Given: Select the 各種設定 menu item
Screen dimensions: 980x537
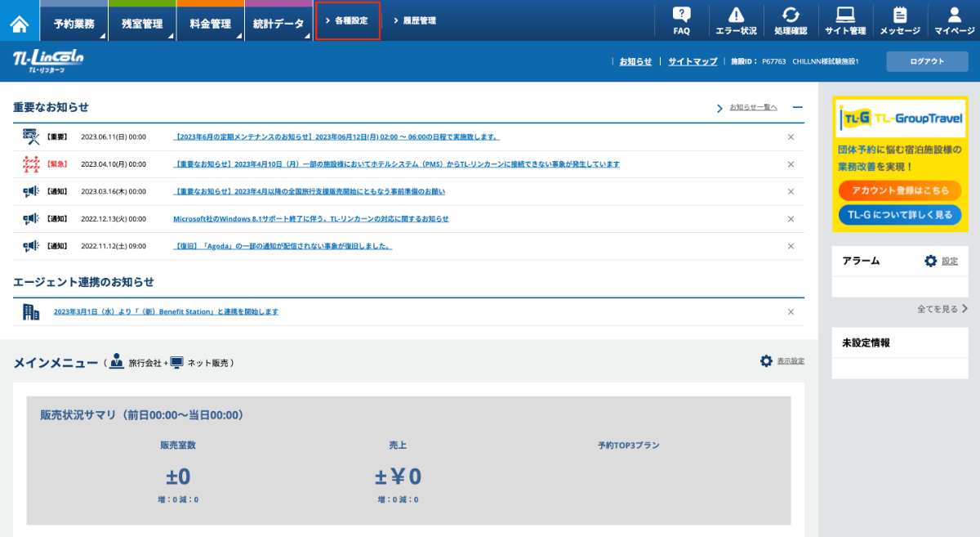Looking at the screenshot, I should [x=347, y=20].
